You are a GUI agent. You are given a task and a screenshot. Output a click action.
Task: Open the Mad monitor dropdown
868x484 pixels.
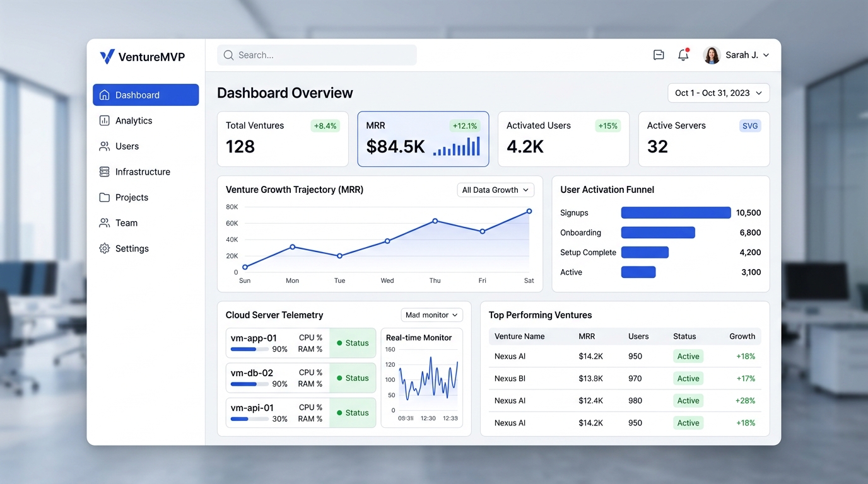coord(432,315)
